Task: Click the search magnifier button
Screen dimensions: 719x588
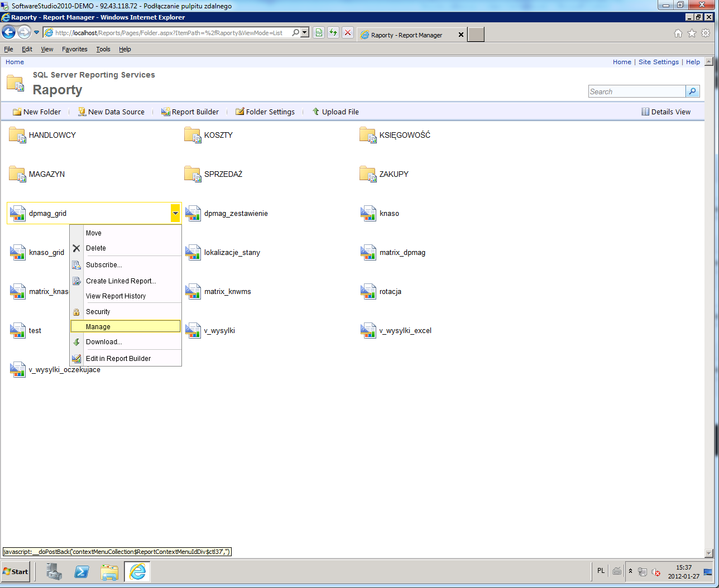Action: [x=693, y=91]
